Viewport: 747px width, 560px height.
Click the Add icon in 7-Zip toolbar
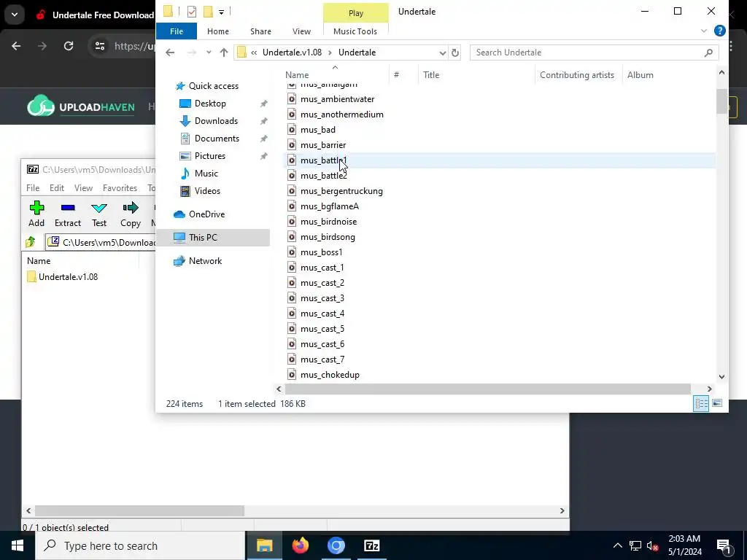point(36,208)
